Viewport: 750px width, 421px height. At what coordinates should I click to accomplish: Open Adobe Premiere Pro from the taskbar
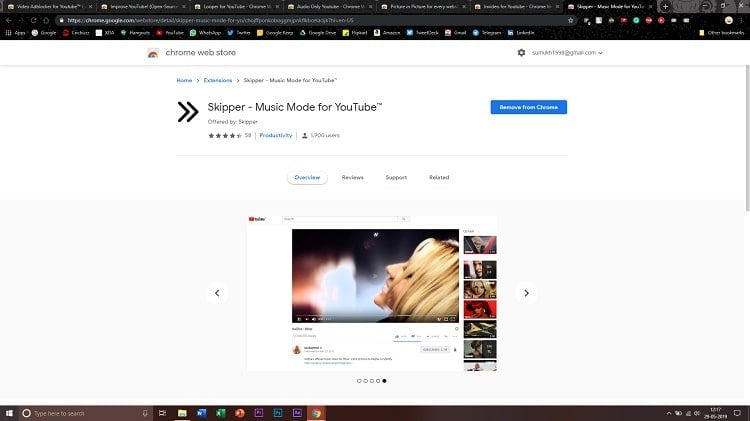[x=259, y=413]
